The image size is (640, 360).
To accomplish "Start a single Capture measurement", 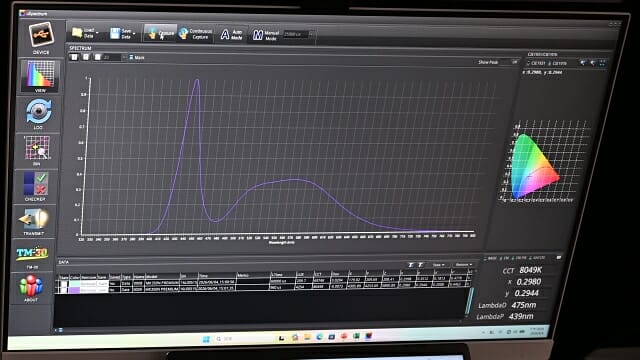I will (x=160, y=33).
